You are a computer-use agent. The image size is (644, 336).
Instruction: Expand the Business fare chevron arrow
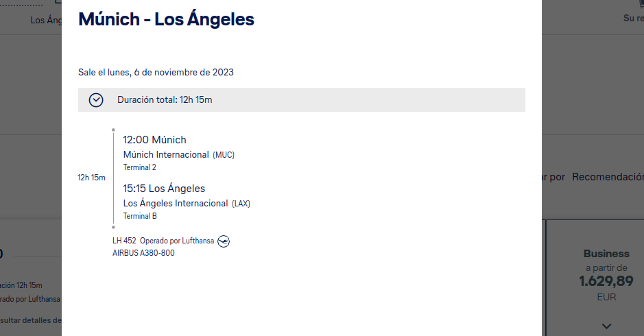pyautogui.click(x=607, y=326)
